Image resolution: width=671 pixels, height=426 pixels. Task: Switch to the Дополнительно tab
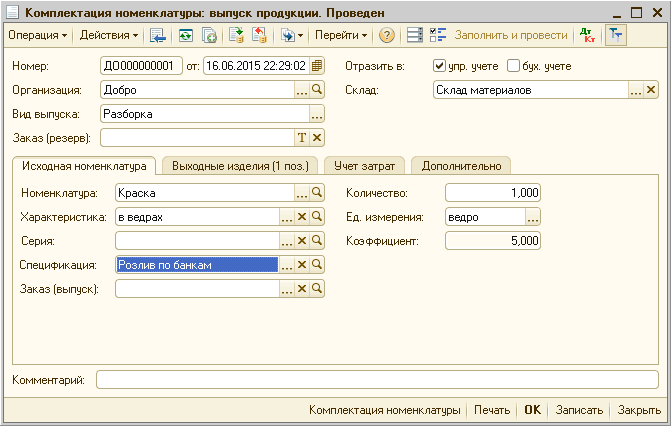[x=461, y=166]
